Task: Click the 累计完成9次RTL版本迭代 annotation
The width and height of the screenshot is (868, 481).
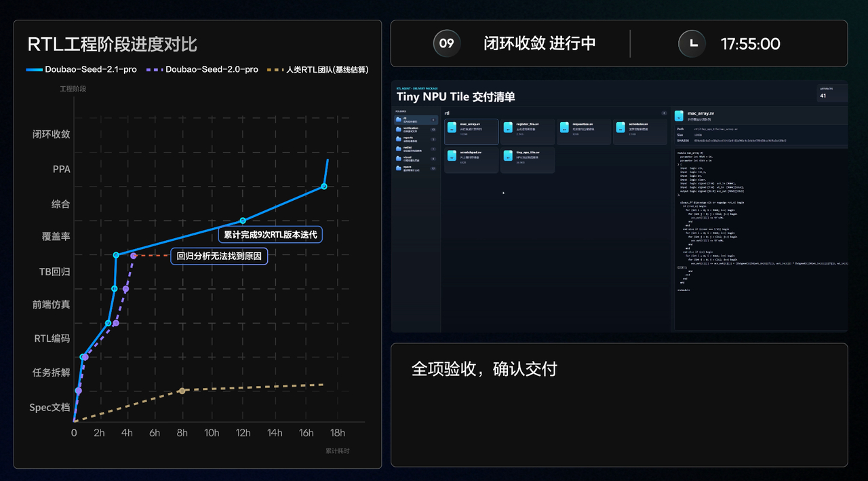Action: click(271, 235)
